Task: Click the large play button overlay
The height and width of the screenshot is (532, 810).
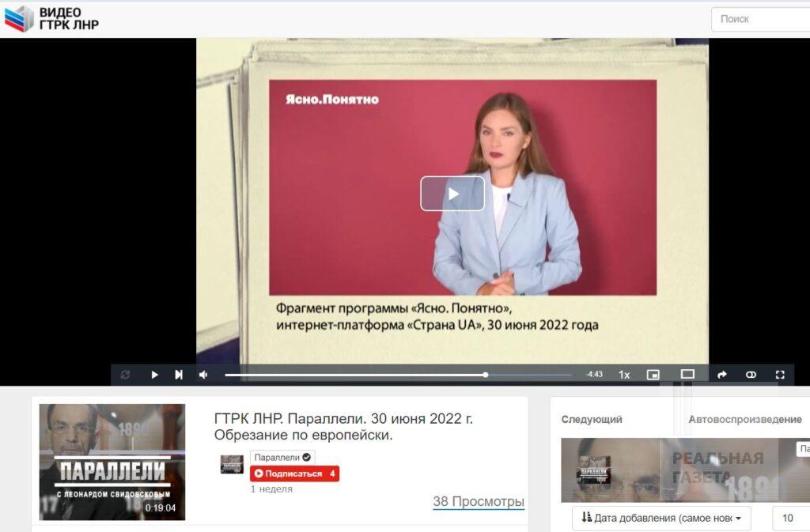Action: [x=452, y=194]
